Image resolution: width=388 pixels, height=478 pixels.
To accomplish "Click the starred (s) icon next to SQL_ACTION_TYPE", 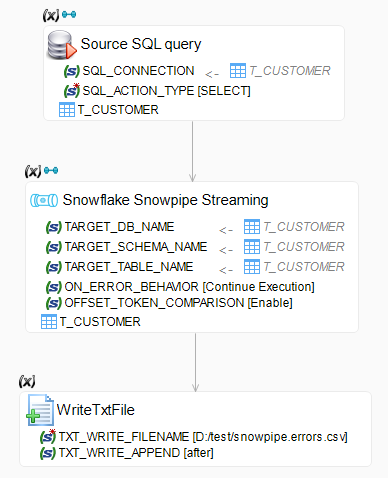I will pos(72,90).
